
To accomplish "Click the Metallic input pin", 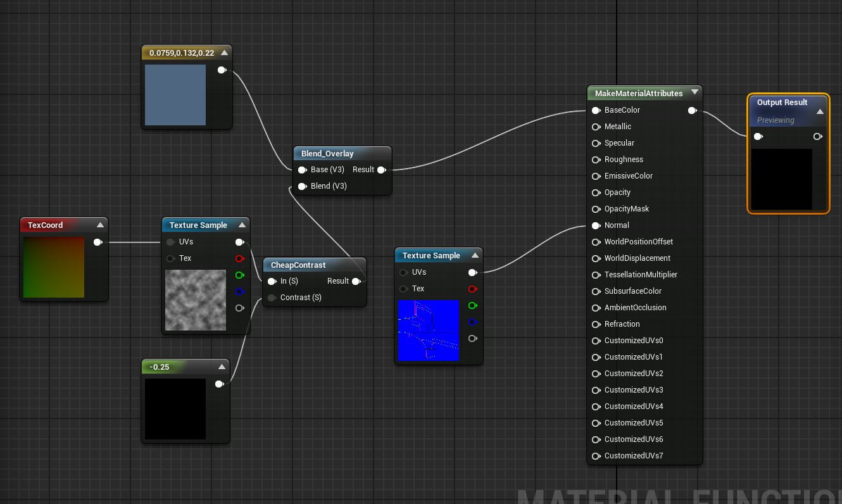I will pos(596,127).
